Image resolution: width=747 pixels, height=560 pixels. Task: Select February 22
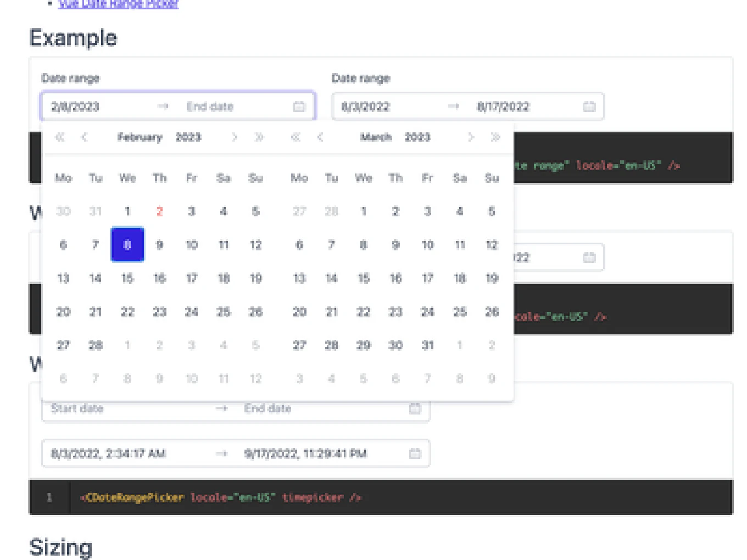pos(127,312)
